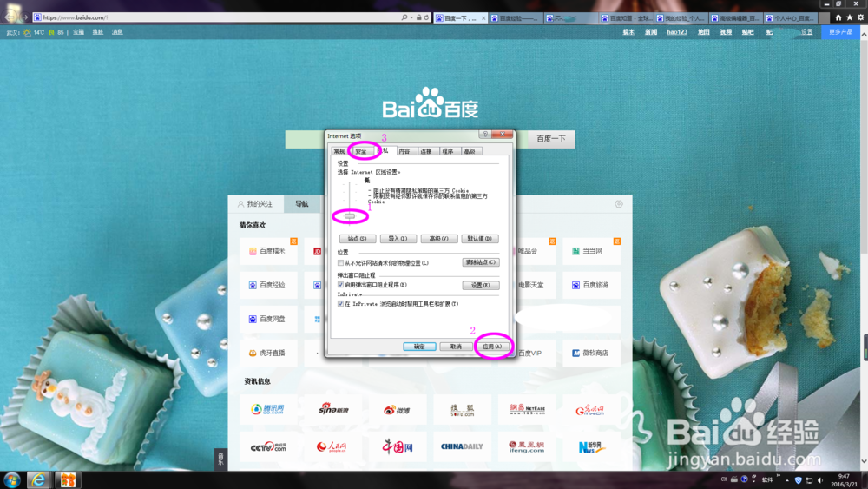Toggle InPrivate toolbar and extension disable checkbox
868x489 pixels.
click(340, 303)
